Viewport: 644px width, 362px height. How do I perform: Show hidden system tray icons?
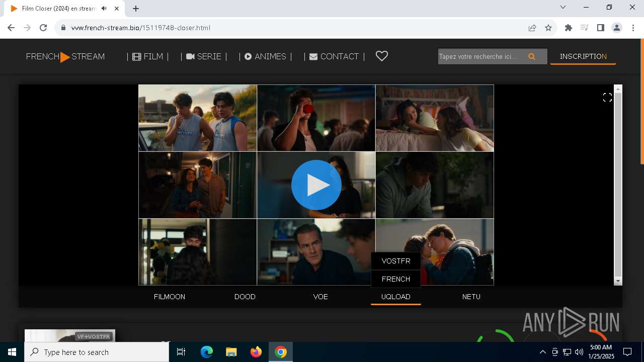[x=542, y=352]
